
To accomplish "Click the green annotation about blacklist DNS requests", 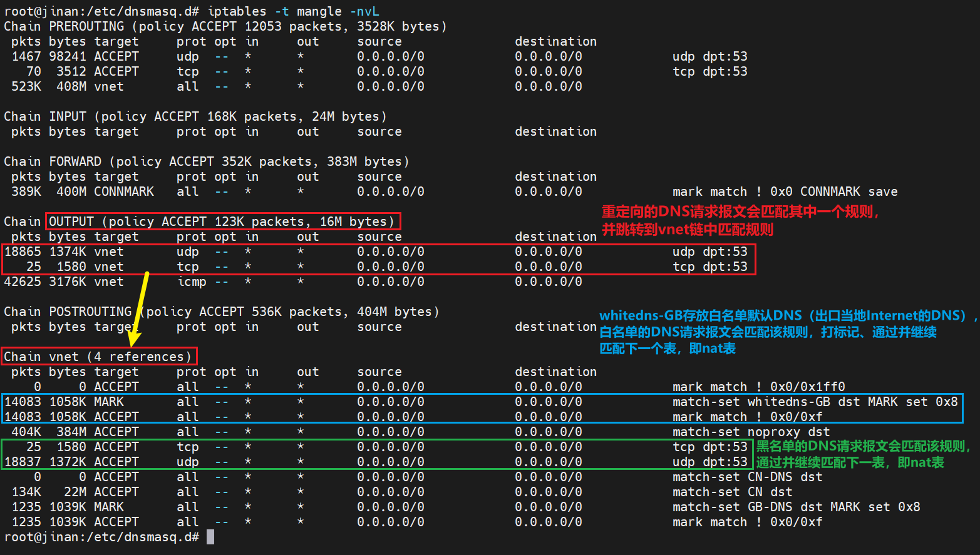I will click(x=862, y=454).
